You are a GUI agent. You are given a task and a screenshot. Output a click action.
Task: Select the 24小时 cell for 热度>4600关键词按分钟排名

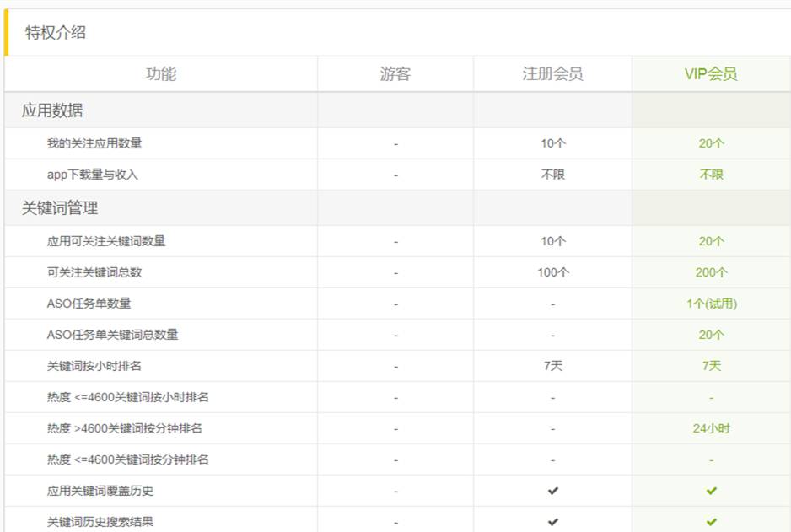[x=711, y=427]
